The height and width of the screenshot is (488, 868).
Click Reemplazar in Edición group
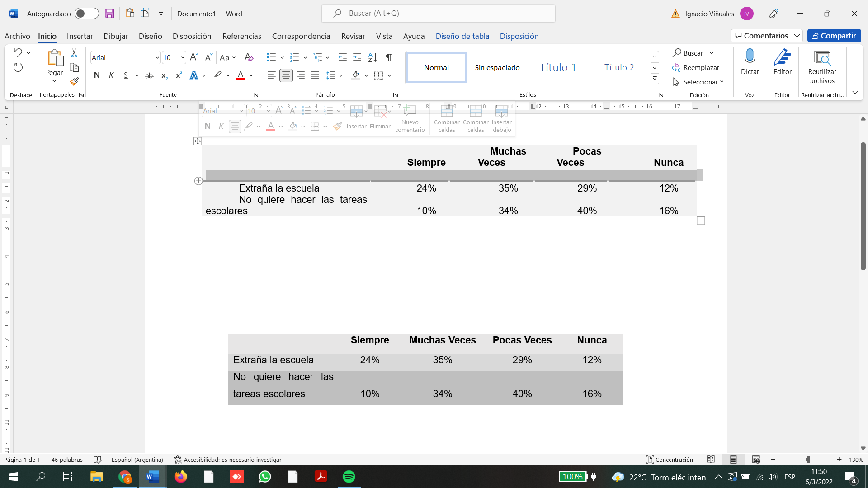[696, 67]
